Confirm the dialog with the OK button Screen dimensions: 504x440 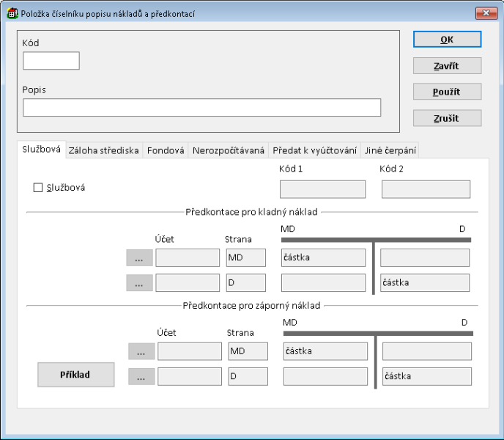point(447,40)
